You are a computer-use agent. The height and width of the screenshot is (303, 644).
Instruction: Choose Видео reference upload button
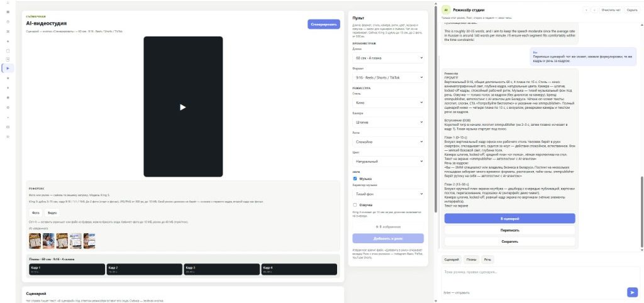coord(52,213)
